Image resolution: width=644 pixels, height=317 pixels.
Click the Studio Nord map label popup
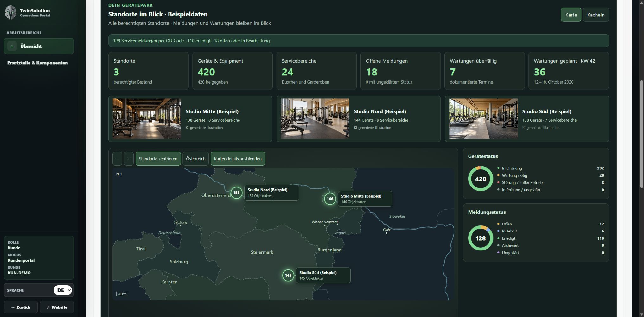[x=271, y=193]
